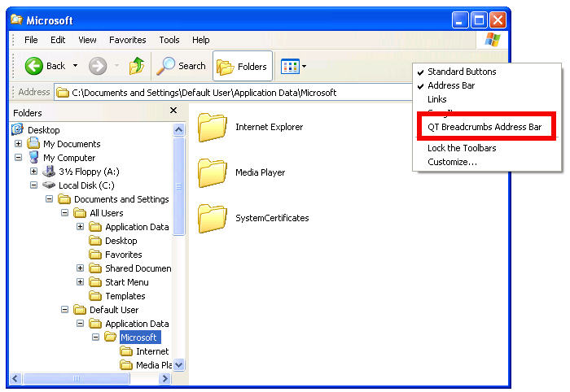The height and width of the screenshot is (392, 570).
Task: Select Desktop folder under All Users
Action: coord(121,241)
